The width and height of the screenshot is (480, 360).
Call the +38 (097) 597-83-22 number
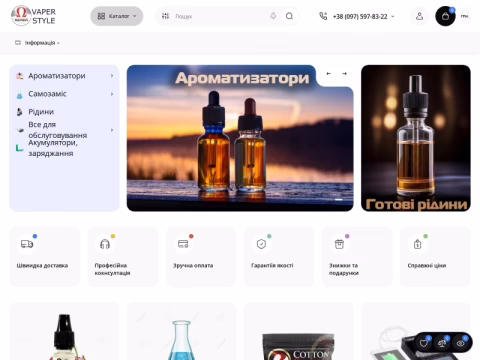[360, 16]
